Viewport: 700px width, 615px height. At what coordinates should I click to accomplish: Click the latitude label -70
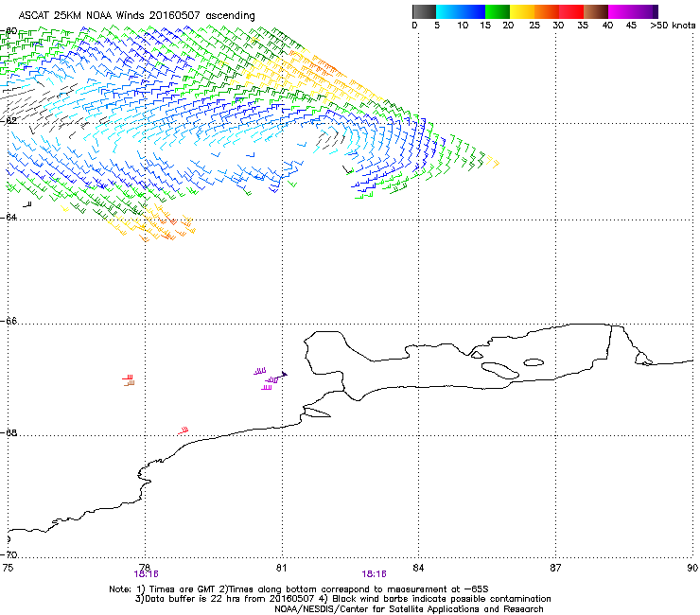tap(9, 554)
